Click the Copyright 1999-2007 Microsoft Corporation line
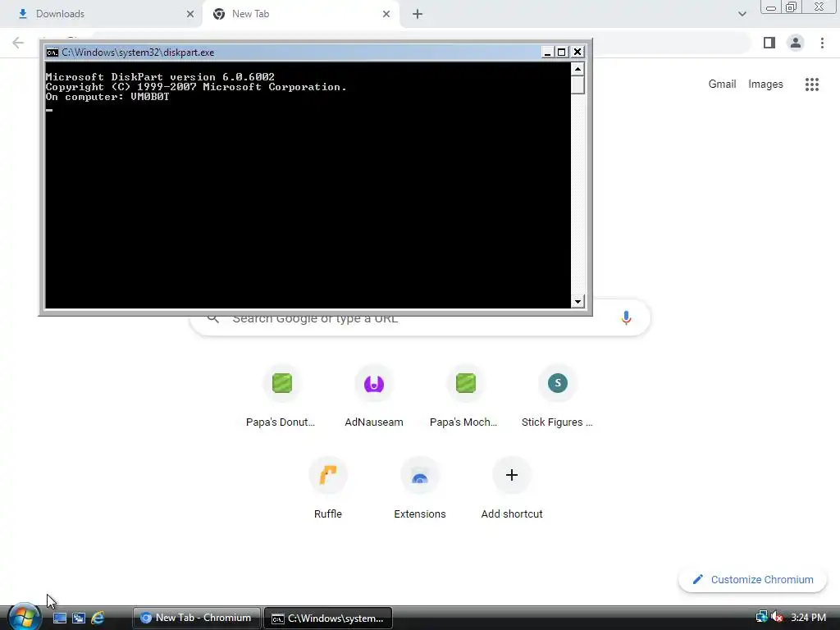Screen dimensions: 840x630 pyautogui.click(x=196, y=87)
